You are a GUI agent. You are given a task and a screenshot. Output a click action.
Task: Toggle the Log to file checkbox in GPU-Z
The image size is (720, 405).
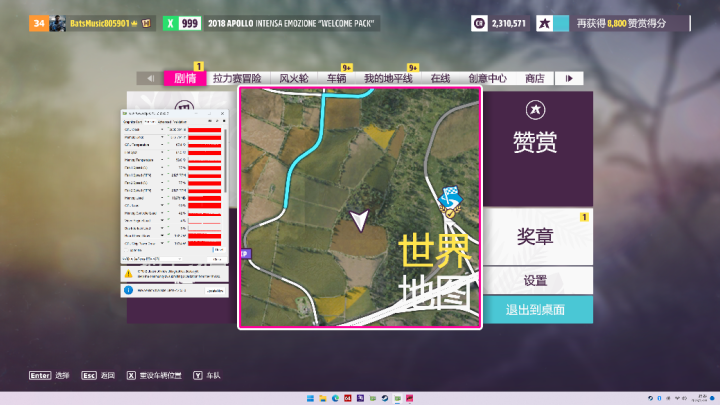tap(126, 250)
